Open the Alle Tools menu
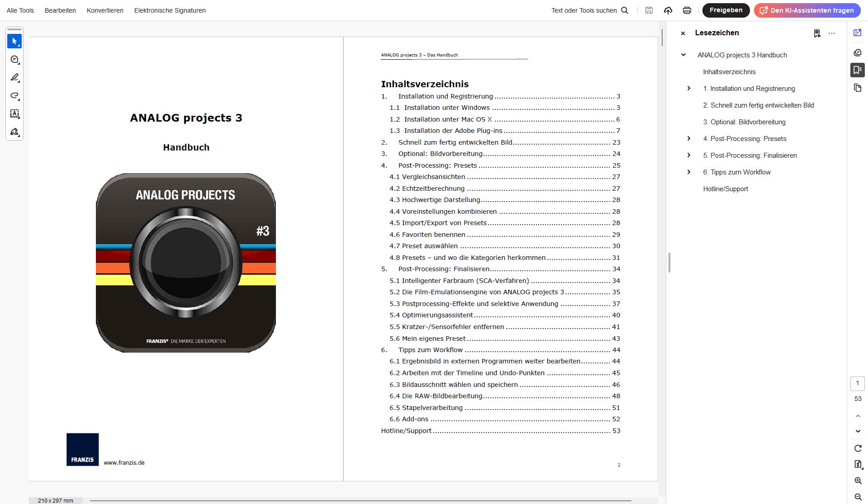 click(20, 10)
